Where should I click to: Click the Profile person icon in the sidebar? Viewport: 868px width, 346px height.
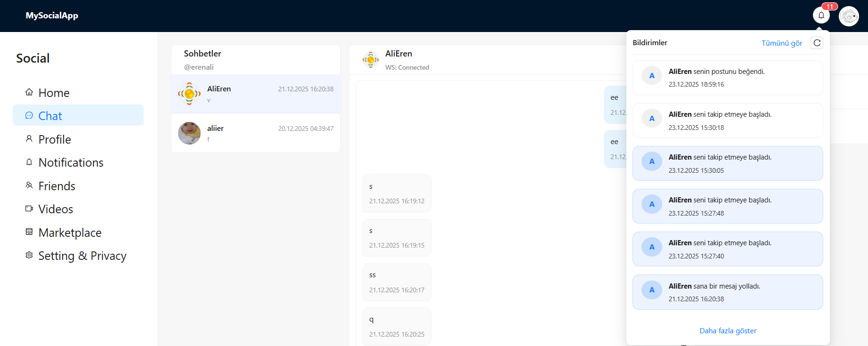click(29, 138)
